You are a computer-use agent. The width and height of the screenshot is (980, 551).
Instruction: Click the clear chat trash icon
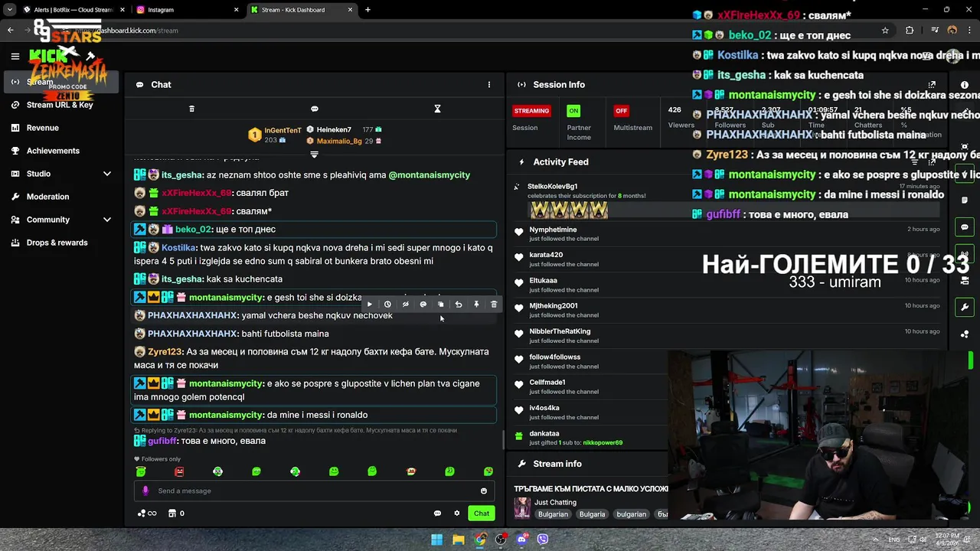coord(191,109)
